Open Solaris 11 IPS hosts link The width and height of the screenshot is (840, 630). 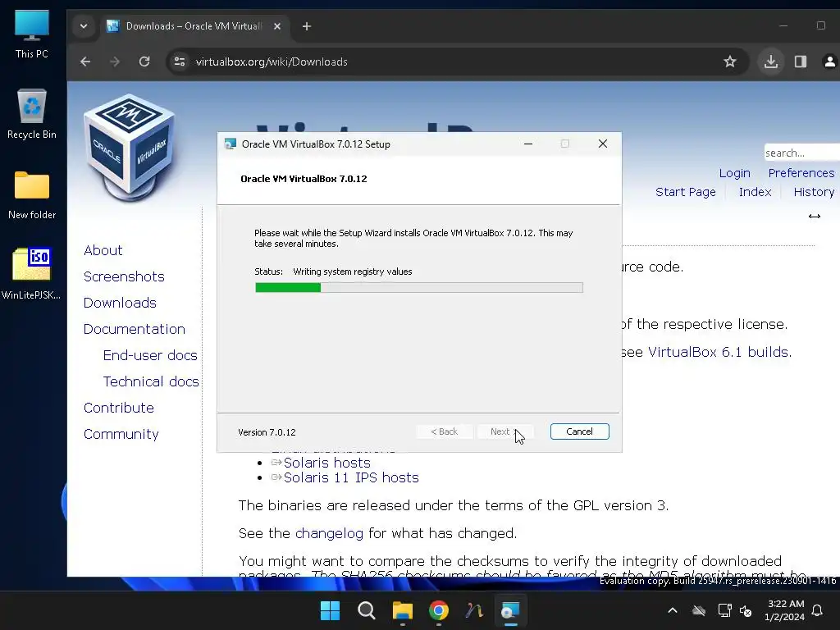pos(351,477)
